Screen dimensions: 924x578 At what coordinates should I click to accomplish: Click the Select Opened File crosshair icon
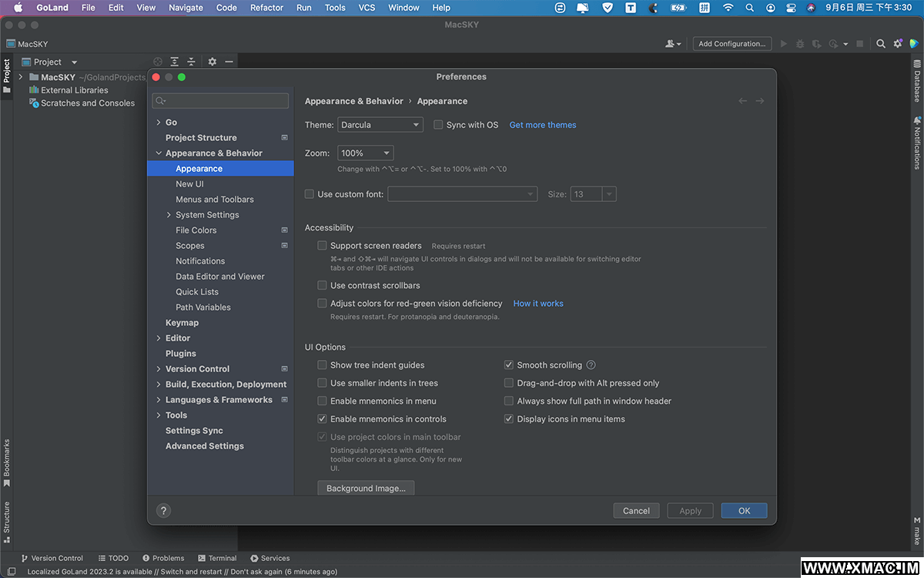pos(158,62)
